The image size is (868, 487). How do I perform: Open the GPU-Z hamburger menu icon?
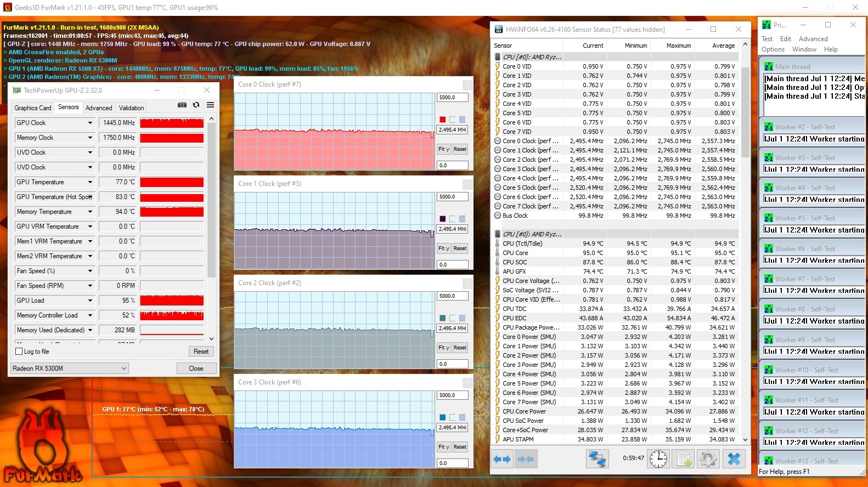[x=210, y=105]
